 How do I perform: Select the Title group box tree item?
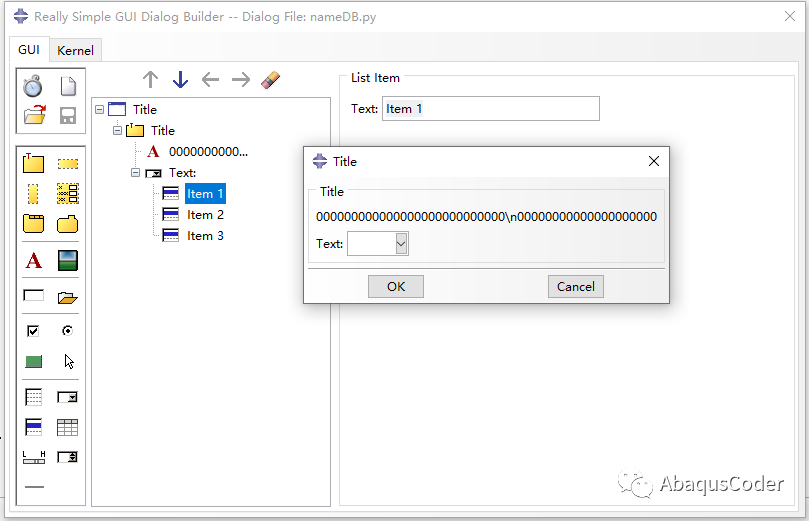(163, 131)
